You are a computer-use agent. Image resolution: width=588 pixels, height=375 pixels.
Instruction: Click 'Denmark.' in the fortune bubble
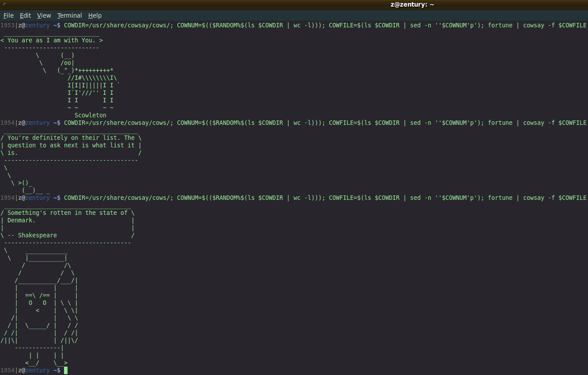pyautogui.click(x=21, y=220)
